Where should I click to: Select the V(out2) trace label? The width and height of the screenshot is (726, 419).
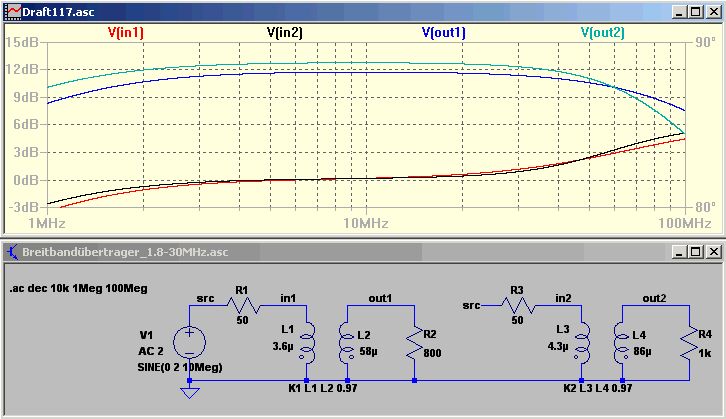(603, 33)
